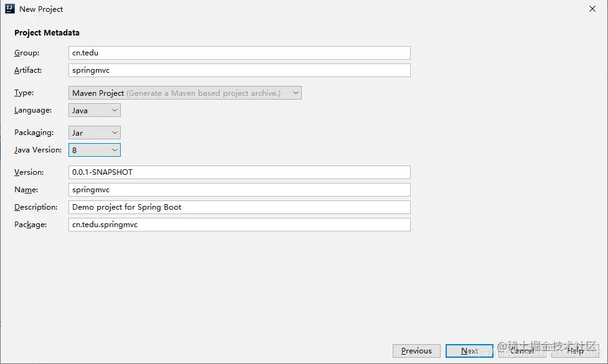Focus the Group field containing cn.tedu
Image resolution: width=608 pixels, height=364 pixels.
click(239, 53)
